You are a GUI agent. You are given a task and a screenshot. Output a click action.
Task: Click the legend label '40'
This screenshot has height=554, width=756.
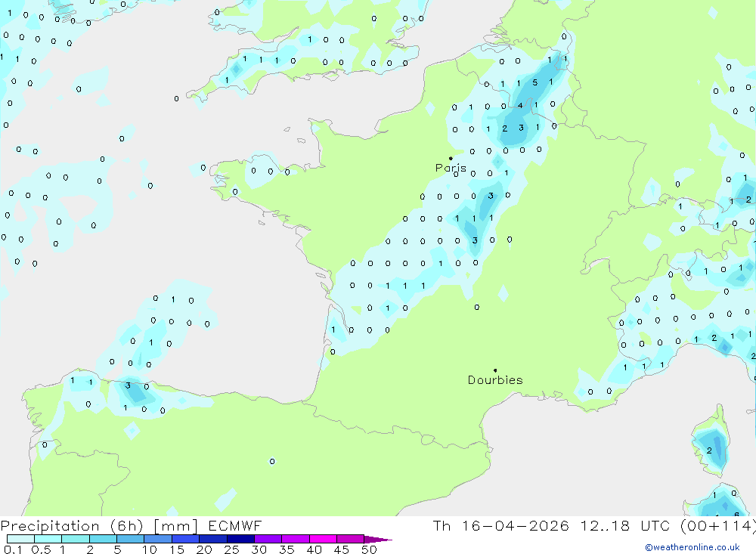[314, 549]
